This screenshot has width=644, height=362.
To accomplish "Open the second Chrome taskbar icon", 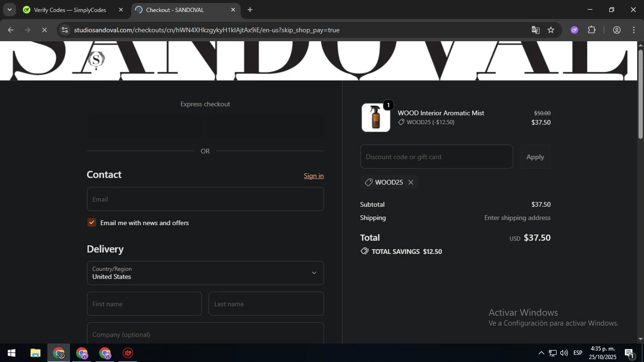I will pyautogui.click(x=82, y=353).
